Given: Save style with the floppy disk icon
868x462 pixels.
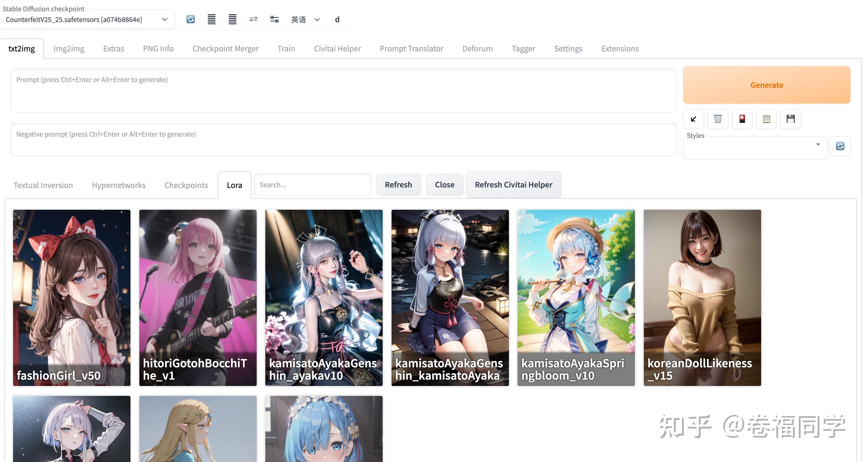Looking at the screenshot, I should (x=790, y=119).
